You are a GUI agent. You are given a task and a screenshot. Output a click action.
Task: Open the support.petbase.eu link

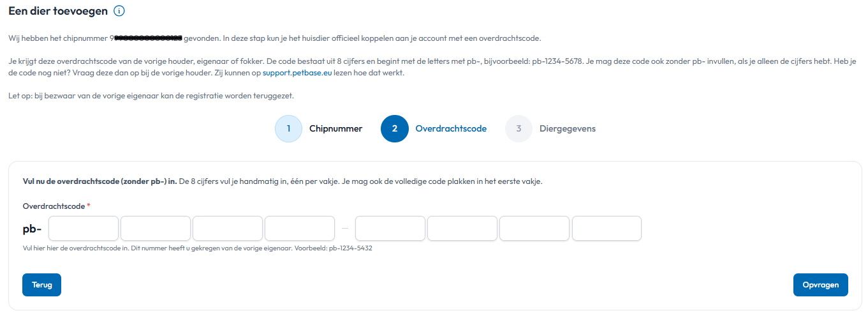coord(297,73)
